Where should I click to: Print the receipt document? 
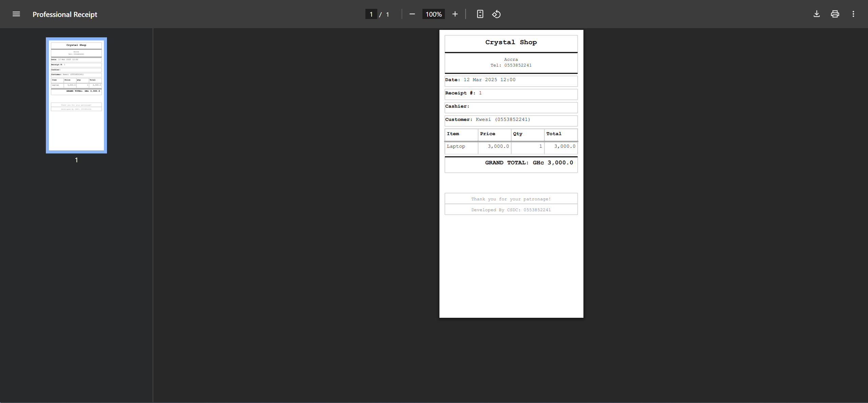coord(835,14)
